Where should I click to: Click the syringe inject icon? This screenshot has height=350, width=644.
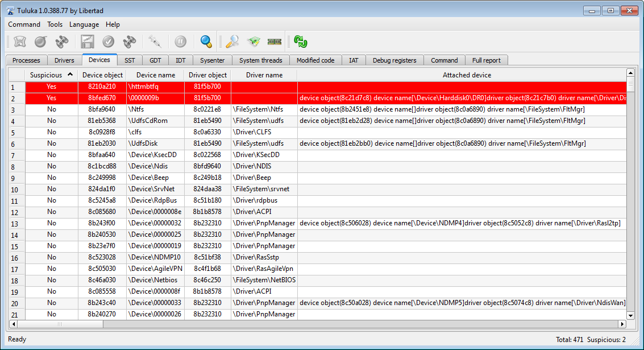(x=155, y=42)
